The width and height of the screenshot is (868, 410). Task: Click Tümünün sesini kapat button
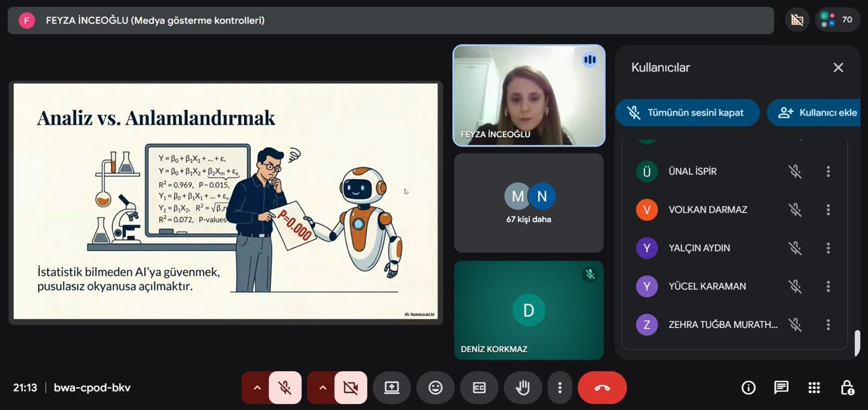click(x=687, y=113)
